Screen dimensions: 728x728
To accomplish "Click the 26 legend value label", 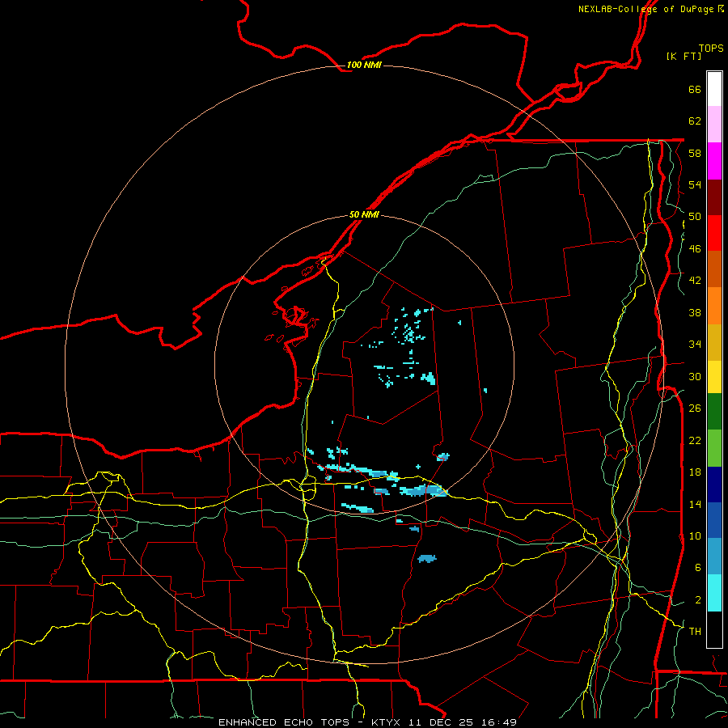I will click(695, 408).
